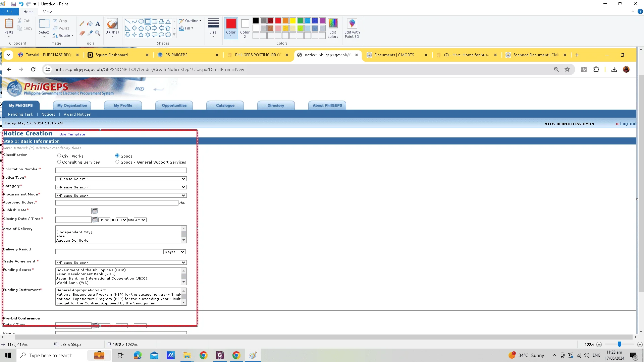The height and width of the screenshot is (362, 644).
Task: Adjust the Paint zoom slider
Action: pos(620,345)
